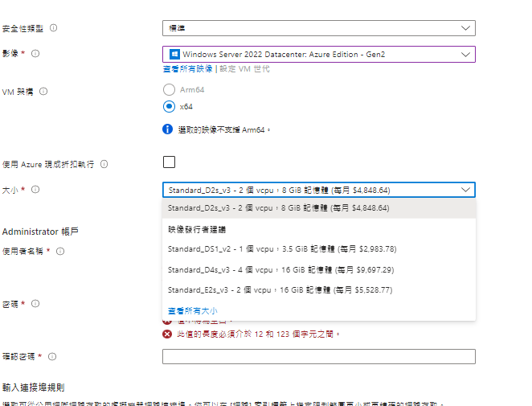This screenshot has height=406, width=532.
Task: Show info tooltip for 影像
Action: tap(35, 54)
